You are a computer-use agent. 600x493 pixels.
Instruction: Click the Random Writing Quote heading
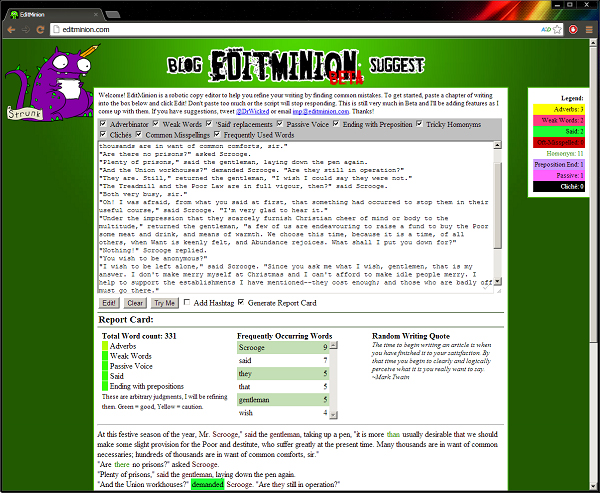(411, 336)
